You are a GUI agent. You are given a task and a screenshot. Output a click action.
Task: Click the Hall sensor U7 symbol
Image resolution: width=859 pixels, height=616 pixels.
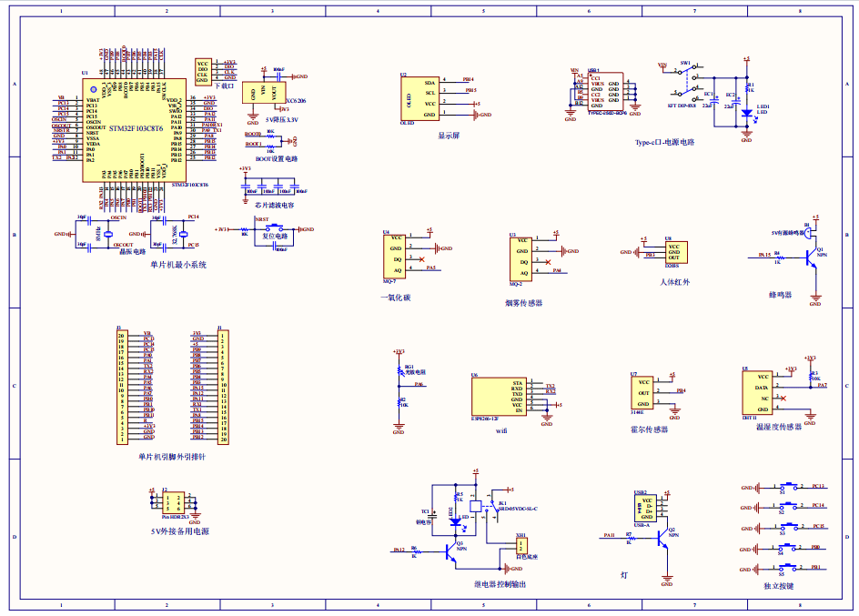pyautogui.click(x=642, y=393)
